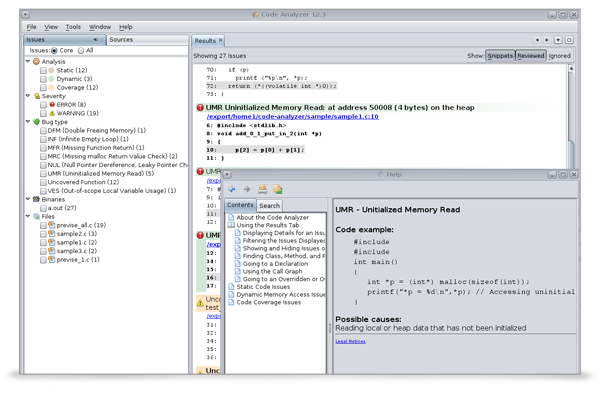Click the red error icon beside UMR heading
The image size is (600, 400).
(x=200, y=106)
